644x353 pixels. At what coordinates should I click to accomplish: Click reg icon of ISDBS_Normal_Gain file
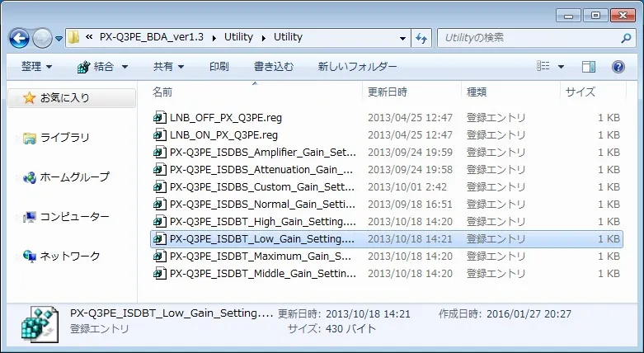click(x=160, y=205)
